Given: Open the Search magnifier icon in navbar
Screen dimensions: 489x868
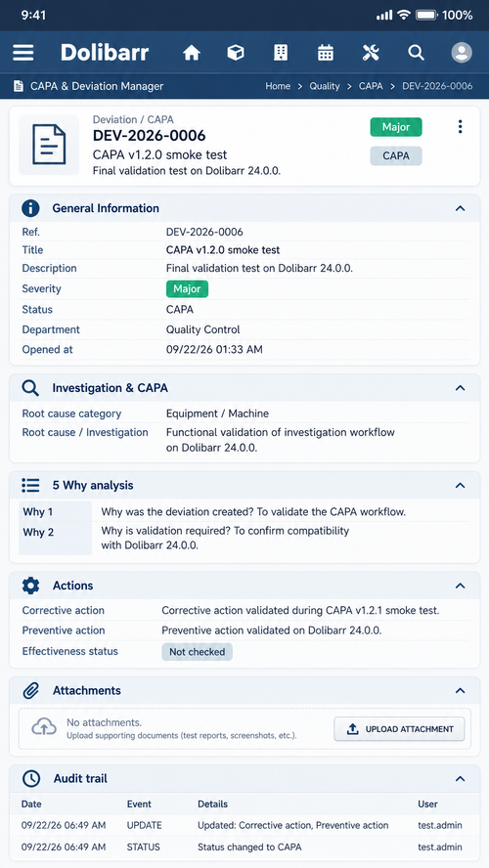Looking at the screenshot, I should click(x=416, y=53).
